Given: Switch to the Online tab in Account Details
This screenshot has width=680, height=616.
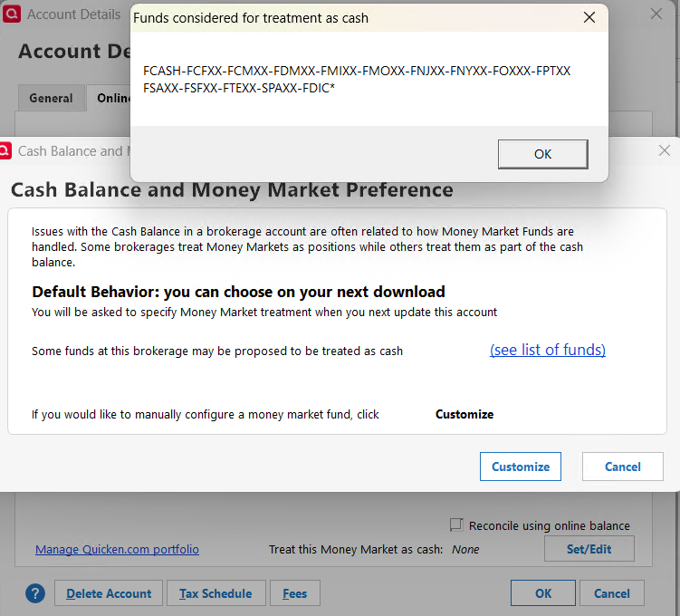Looking at the screenshot, I should pos(110,98).
